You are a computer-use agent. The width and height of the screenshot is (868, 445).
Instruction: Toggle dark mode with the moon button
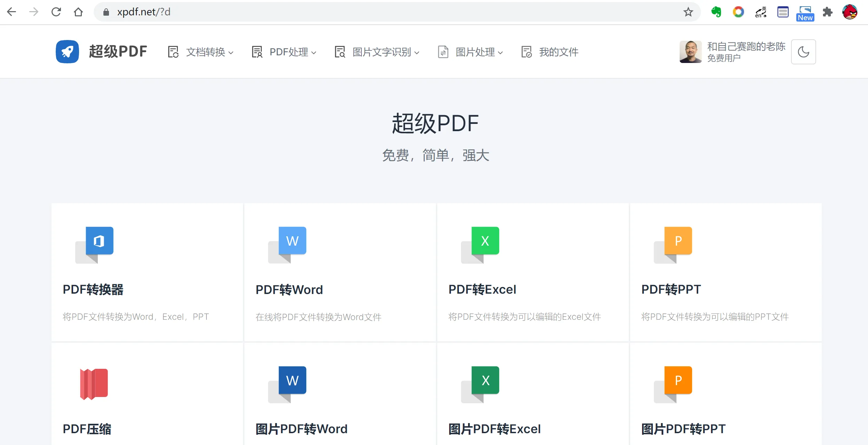pos(803,52)
